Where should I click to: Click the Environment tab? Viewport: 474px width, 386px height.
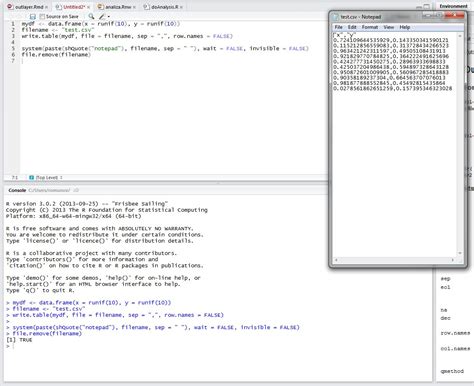pos(453,6)
